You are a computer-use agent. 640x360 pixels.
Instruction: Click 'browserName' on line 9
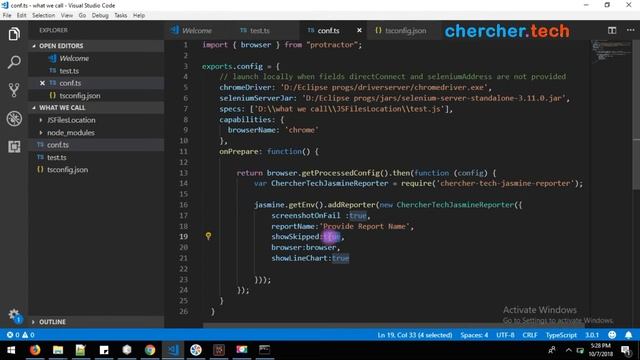point(251,130)
